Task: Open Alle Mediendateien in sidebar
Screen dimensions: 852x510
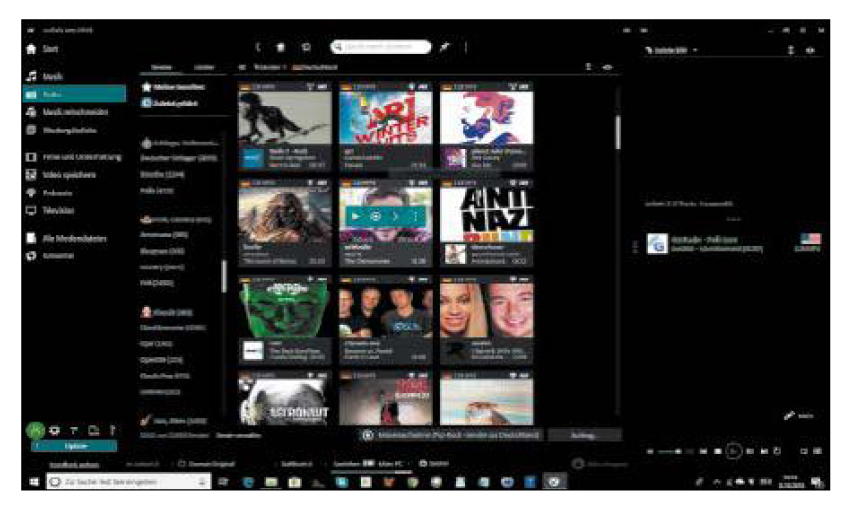Action: click(x=66, y=238)
